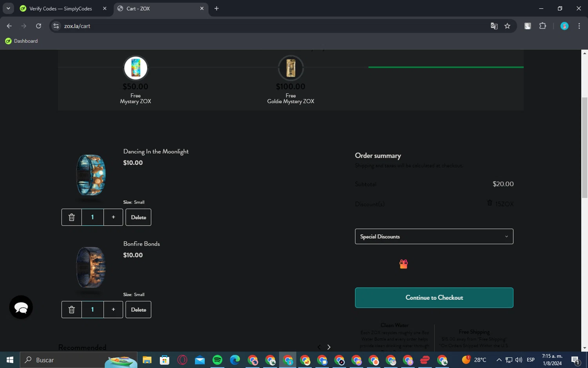Click the $100.00 Goldie Mystery ZOX reward icon

pos(290,68)
